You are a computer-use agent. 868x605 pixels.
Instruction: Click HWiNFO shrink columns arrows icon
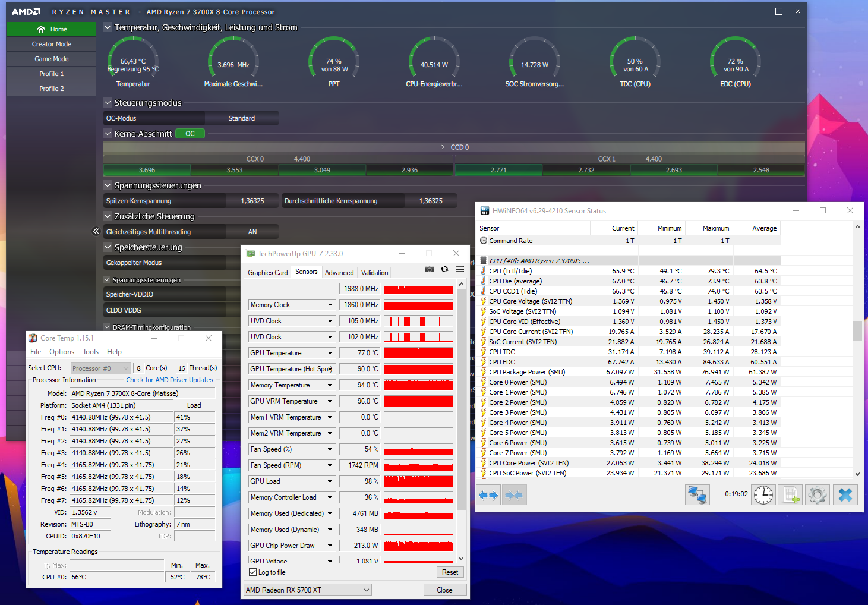click(513, 495)
